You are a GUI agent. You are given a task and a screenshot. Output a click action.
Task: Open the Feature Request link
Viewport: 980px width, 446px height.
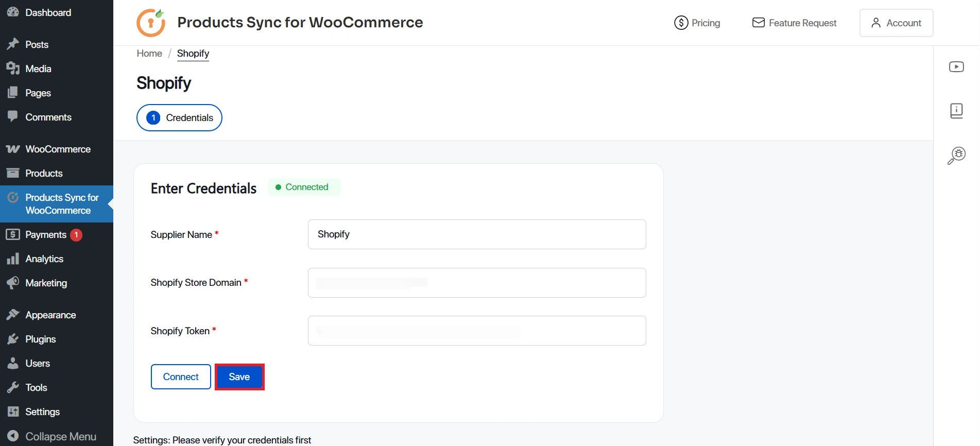(794, 23)
